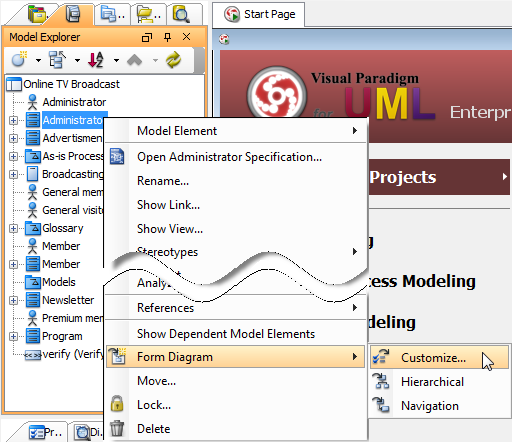This screenshot has height=442, width=512.
Task: Expand the Advertisement node
Action: (13, 138)
